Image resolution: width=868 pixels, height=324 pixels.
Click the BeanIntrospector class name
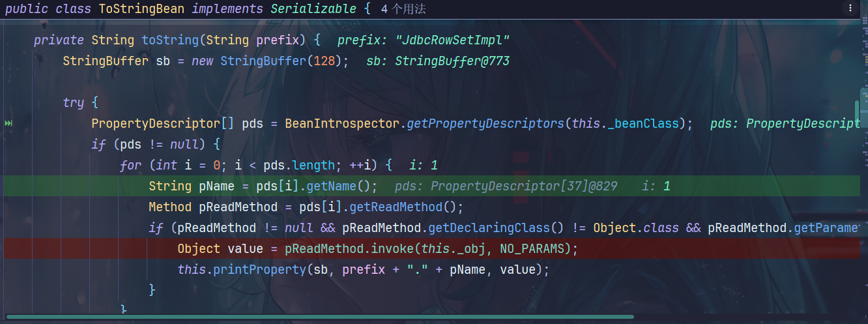341,124
